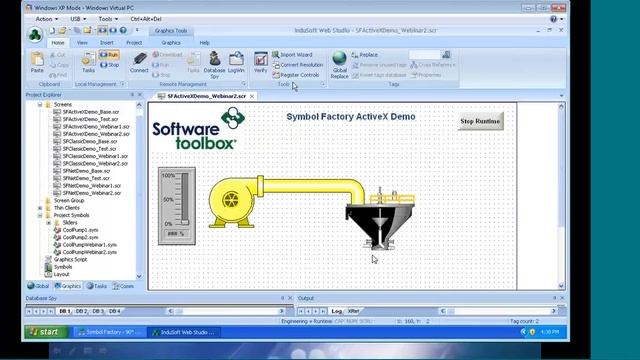Open the InduSoft application menu orb
The height and width of the screenshot is (360, 640).
point(35,35)
